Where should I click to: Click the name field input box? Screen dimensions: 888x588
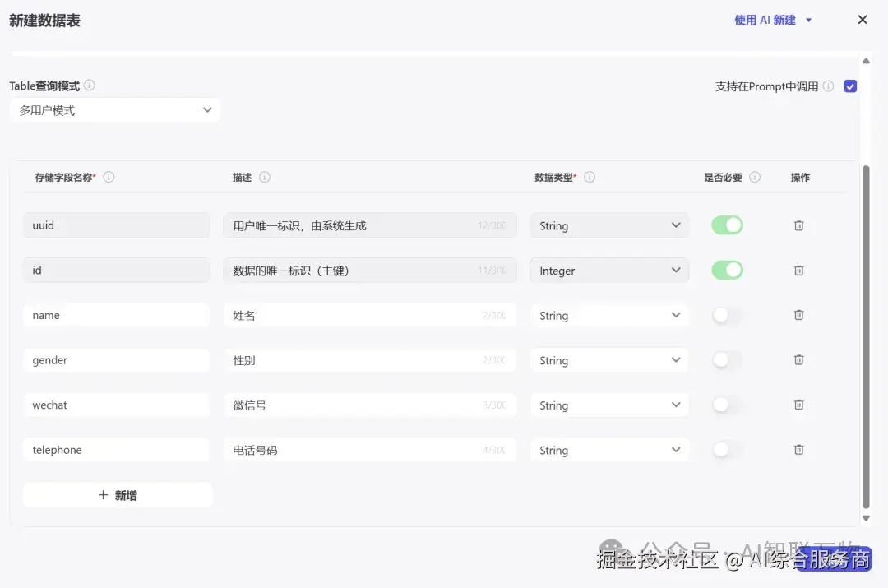tap(117, 315)
